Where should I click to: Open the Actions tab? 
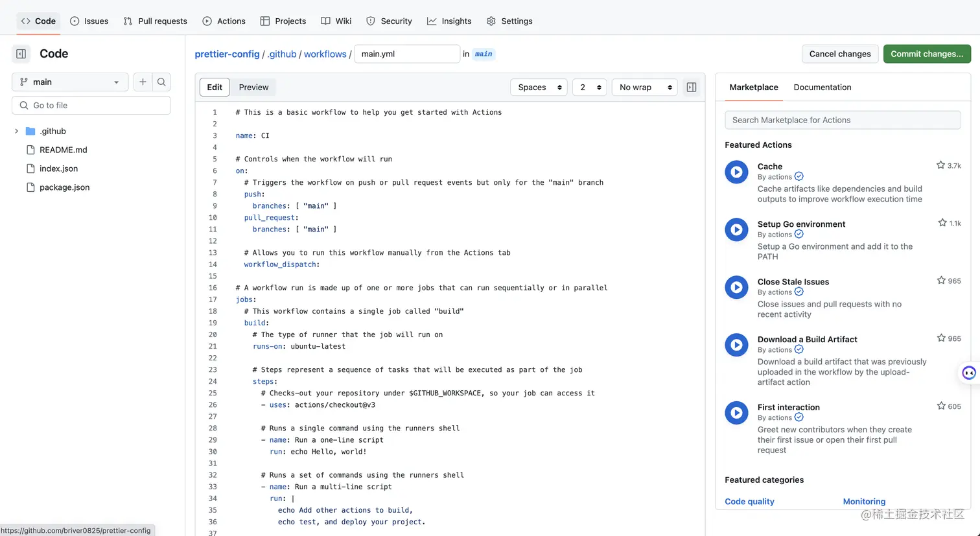pyautogui.click(x=224, y=21)
